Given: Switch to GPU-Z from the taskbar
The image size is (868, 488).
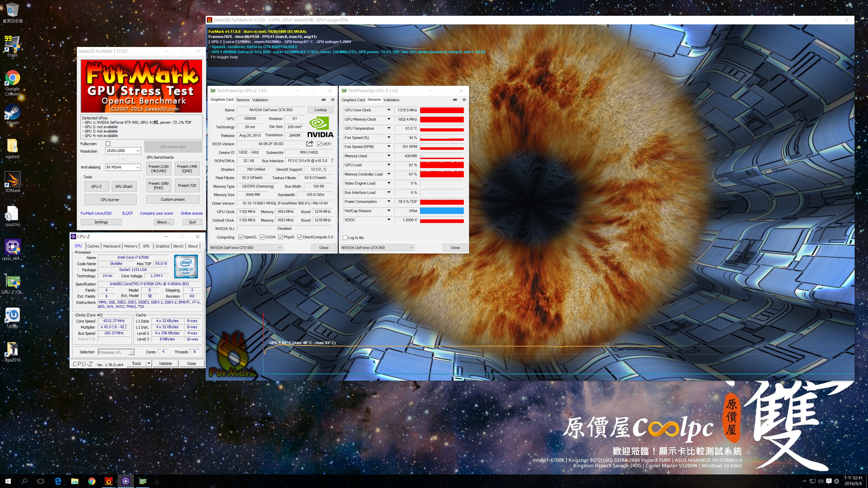Looking at the screenshot, I should click(143, 481).
